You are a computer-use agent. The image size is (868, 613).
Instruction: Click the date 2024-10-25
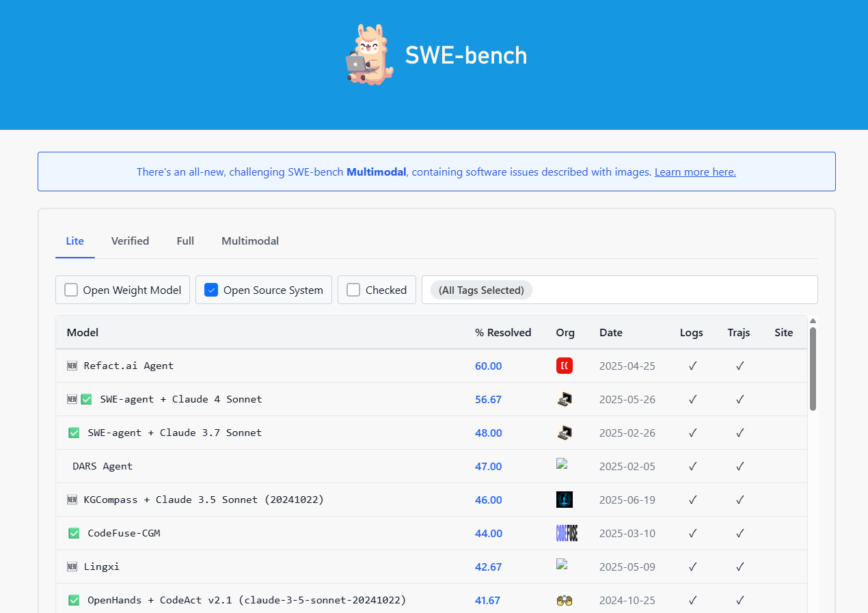(627, 600)
